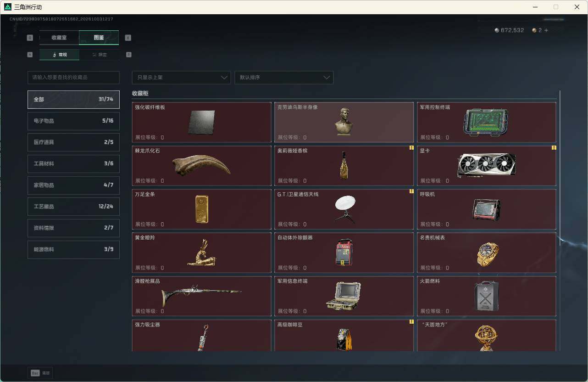Filter by 能源燃料 3/9 category
Image resolution: width=588 pixels, height=382 pixels.
[73, 249]
